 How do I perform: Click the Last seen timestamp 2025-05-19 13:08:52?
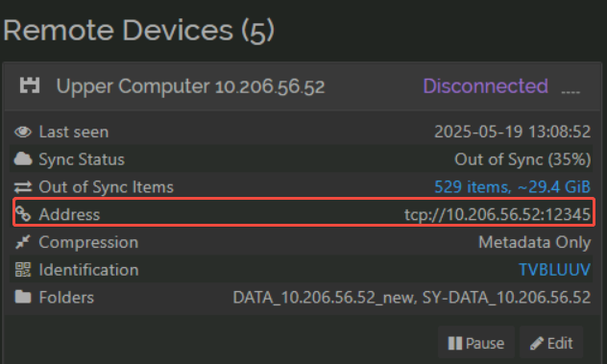click(513, 132)
